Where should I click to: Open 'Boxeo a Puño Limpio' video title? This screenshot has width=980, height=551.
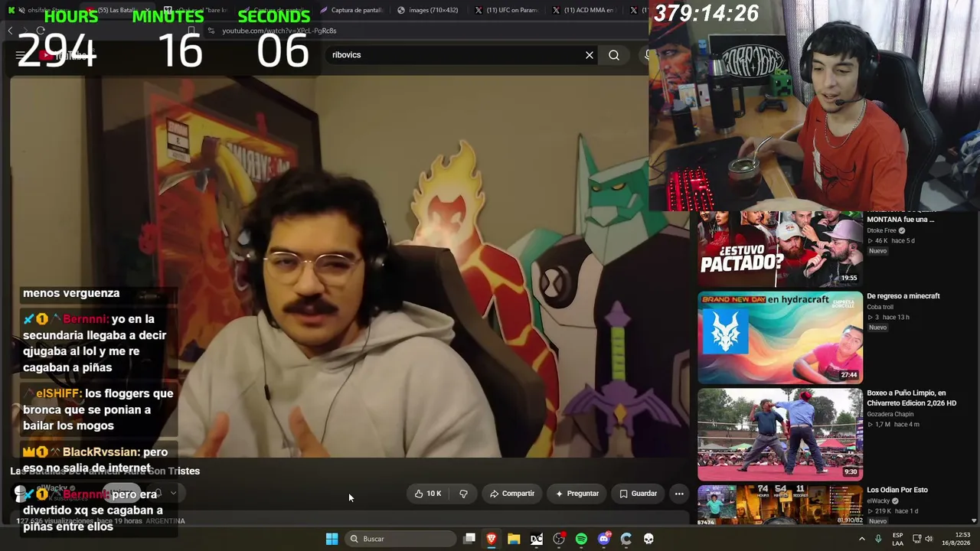point(912,398)
